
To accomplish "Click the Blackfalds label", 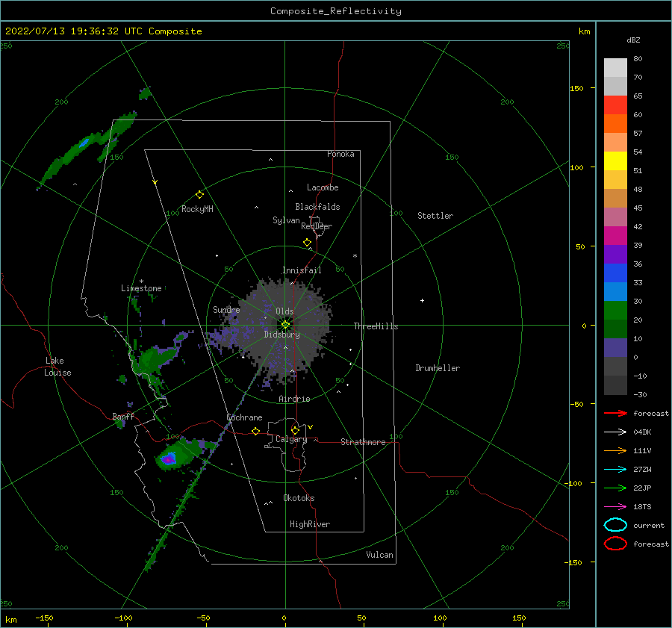I will point(317,207).
